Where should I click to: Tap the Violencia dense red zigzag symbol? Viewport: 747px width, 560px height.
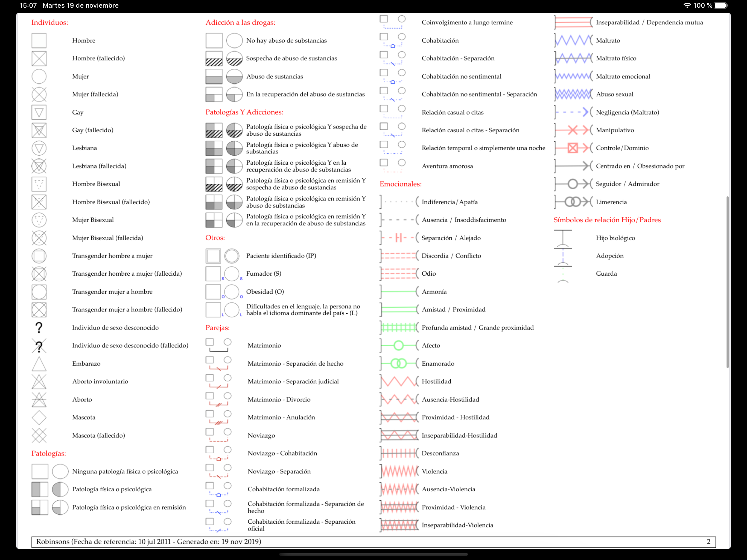tap(399, 471)
